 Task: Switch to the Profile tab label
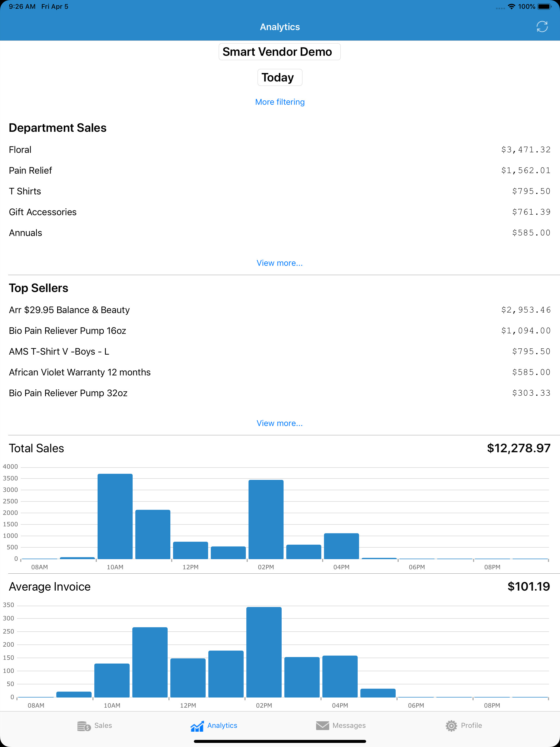(471, 725)
